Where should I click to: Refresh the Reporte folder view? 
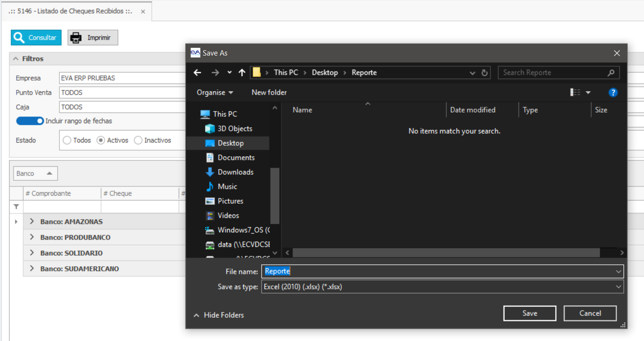(x=485, y=73)
